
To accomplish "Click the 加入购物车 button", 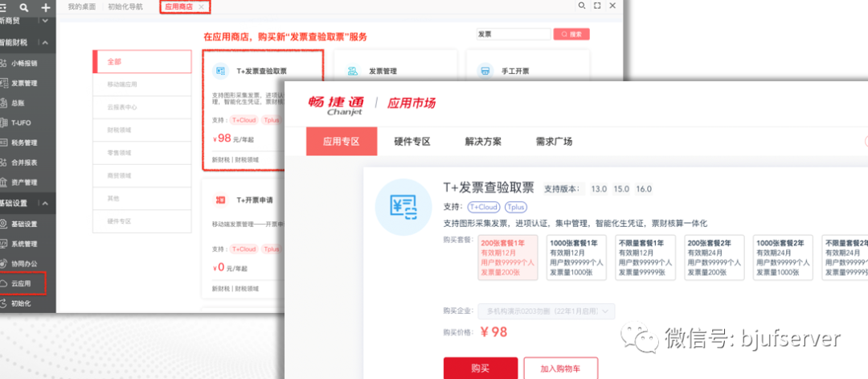I will (561, 369).
